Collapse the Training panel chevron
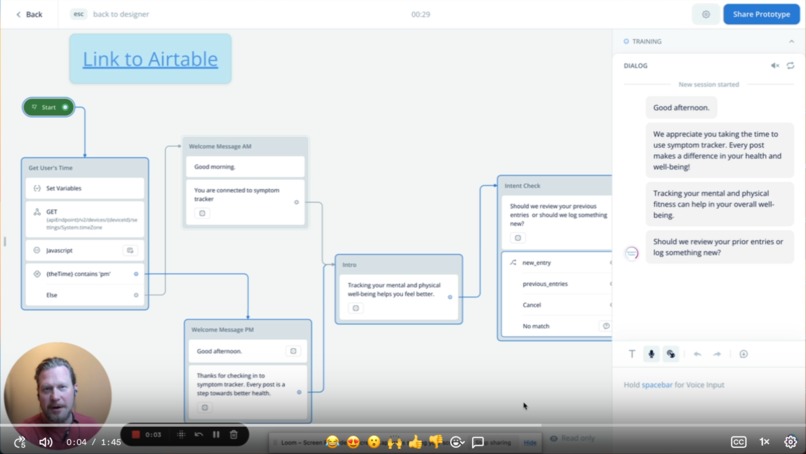The width and height of the screenshot is (806, 454). tap(791, 41)
